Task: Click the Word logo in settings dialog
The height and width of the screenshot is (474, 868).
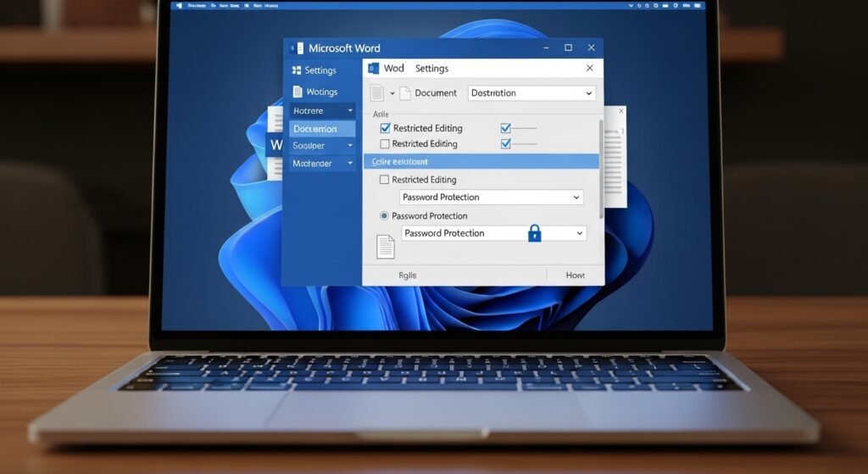Action: pos(373,69)
